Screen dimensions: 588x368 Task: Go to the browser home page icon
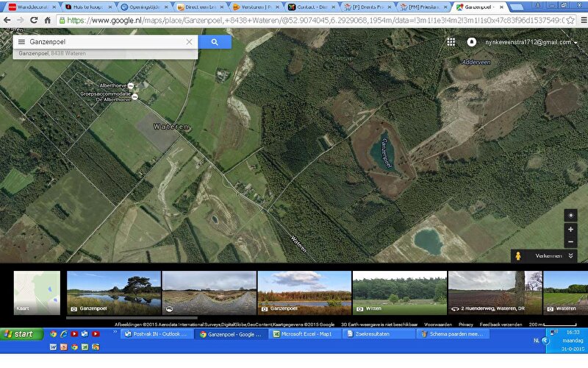(48, 20)
